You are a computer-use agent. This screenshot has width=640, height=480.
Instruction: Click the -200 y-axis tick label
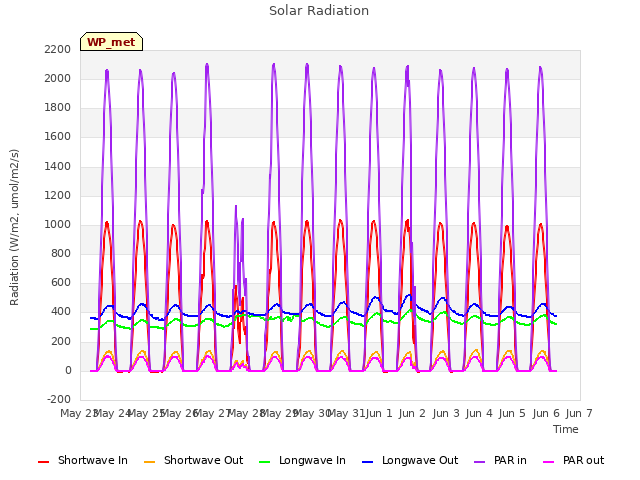[x=59, y=399]
